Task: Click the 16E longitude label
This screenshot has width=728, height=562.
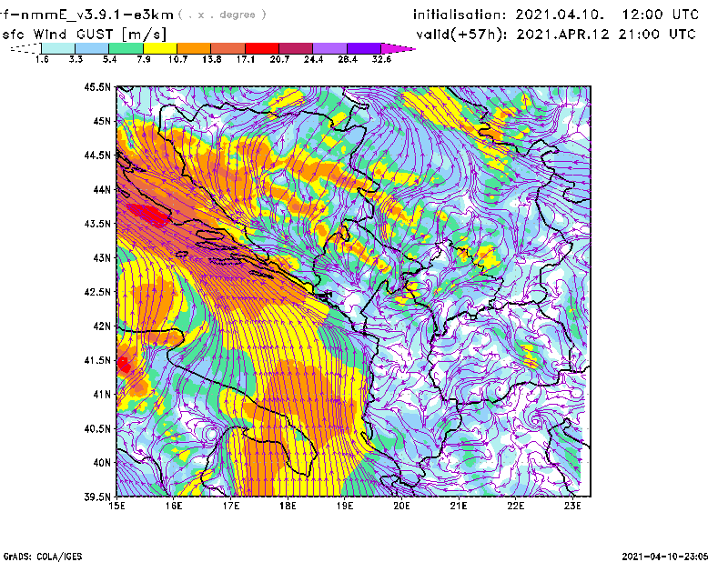Action: 174,506
